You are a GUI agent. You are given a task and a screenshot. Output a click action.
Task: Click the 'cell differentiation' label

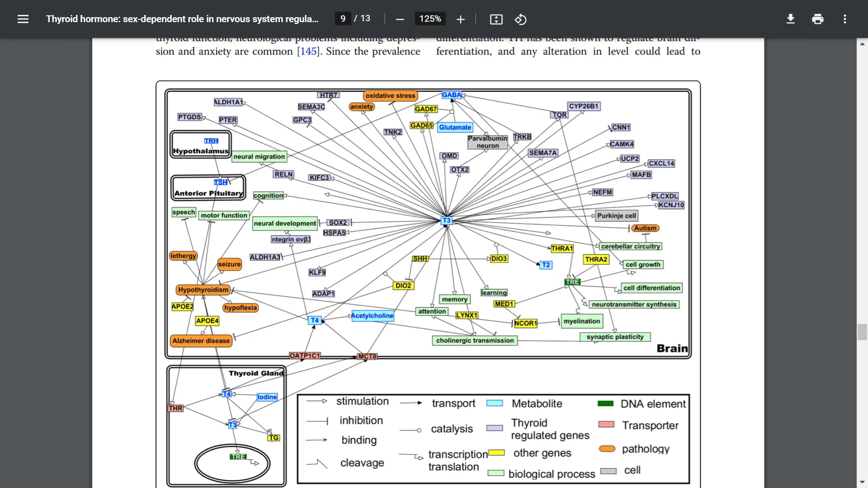coord(651,288)
